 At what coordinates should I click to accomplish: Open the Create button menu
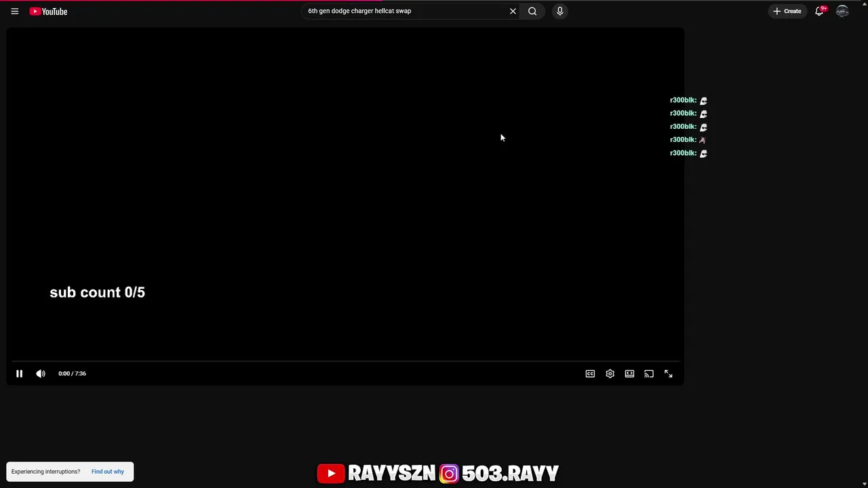(787, 11)
